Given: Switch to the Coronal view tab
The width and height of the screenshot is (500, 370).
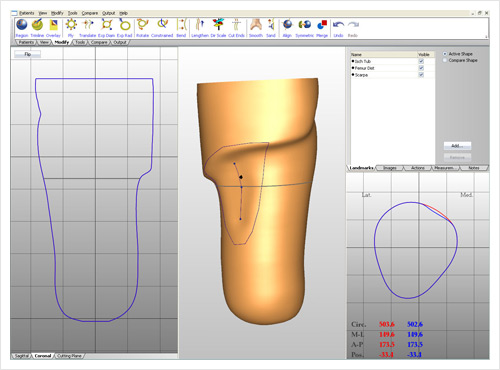Looking at the screenshot, I should click(43, 356).
